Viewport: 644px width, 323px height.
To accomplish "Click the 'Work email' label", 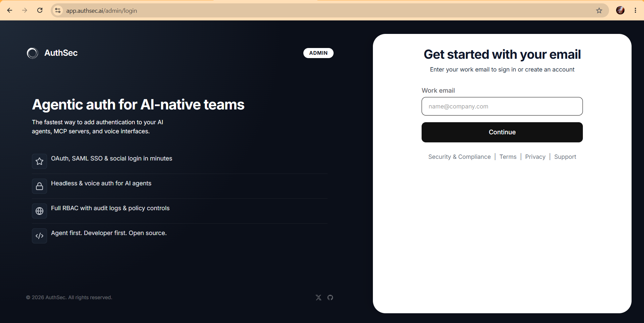I will coord(438,90).
